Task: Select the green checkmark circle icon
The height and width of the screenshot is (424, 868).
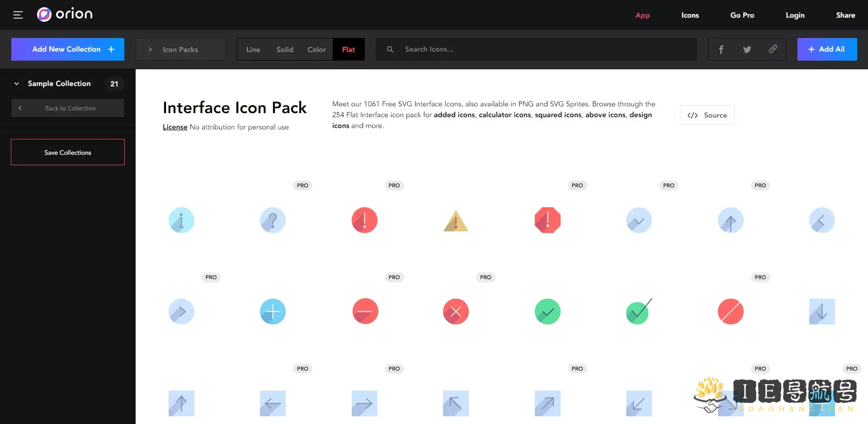Action: pos(547,311)
